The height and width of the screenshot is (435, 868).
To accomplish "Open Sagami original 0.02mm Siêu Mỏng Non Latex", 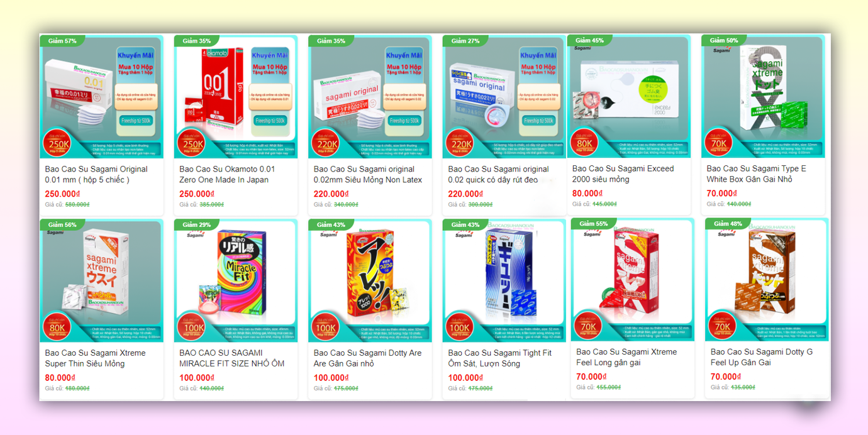I will [368, 174].
